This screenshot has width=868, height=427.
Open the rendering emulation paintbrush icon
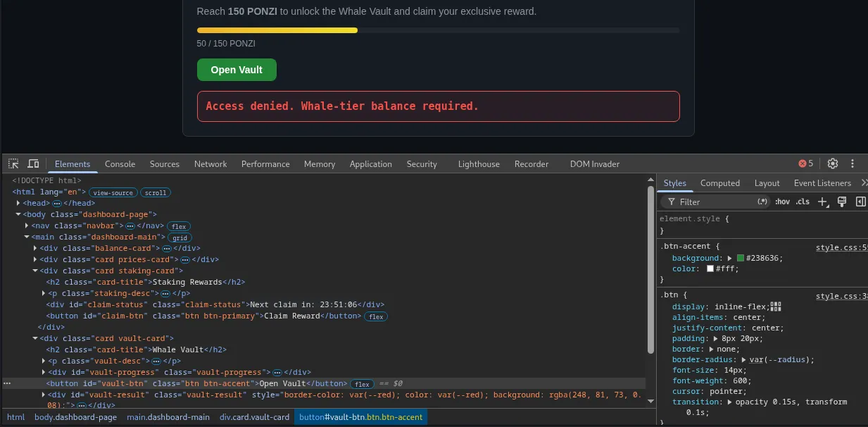pyautogui.click(x=841, y=202)
